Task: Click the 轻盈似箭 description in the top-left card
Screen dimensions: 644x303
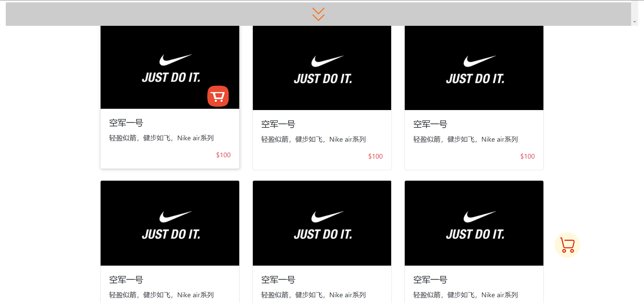Action: [161, 138]
